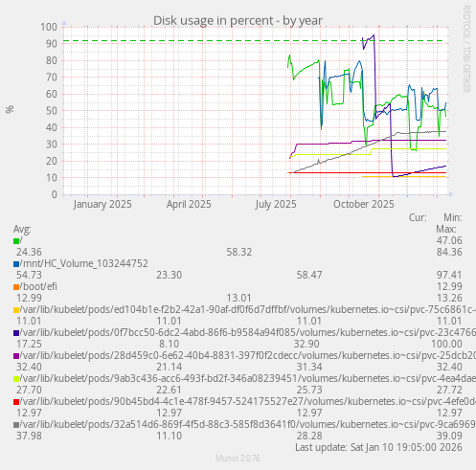Click the graph title Disk usage in percent
Screen dimensions: 476x470
(238, 21)
